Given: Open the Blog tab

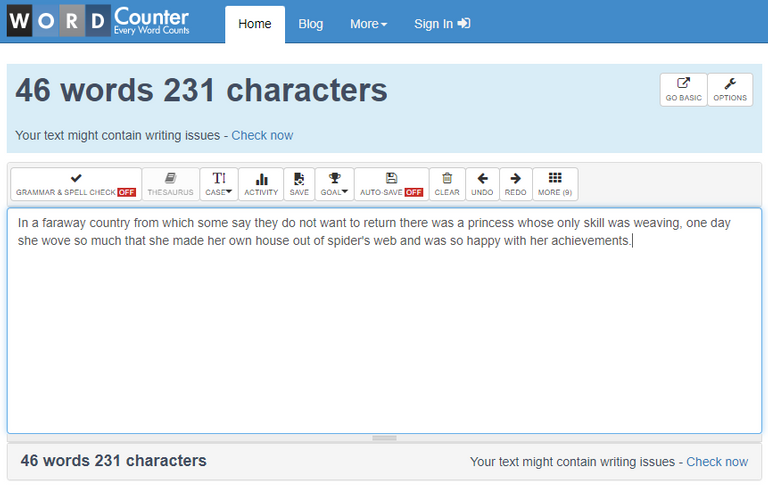Looking at the screenshot, I should coord(311,24).
